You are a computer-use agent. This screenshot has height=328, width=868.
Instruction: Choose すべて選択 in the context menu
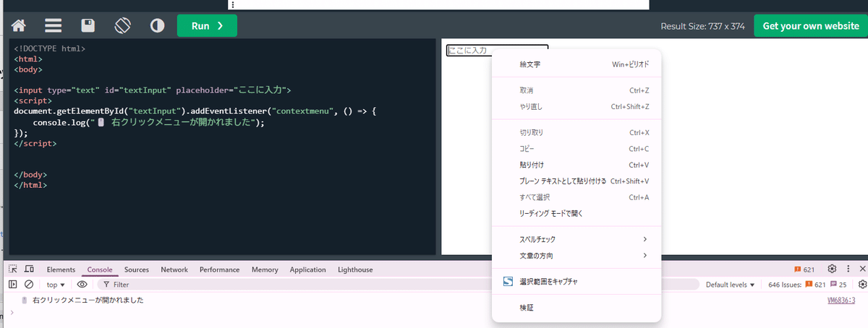[576, 197]
